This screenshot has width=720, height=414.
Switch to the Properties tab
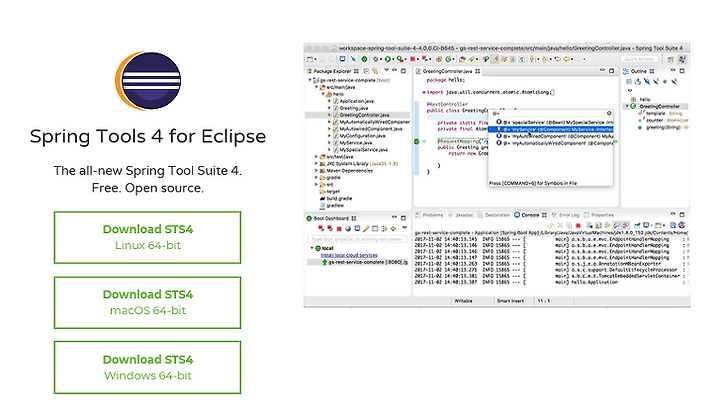(598, 215)
